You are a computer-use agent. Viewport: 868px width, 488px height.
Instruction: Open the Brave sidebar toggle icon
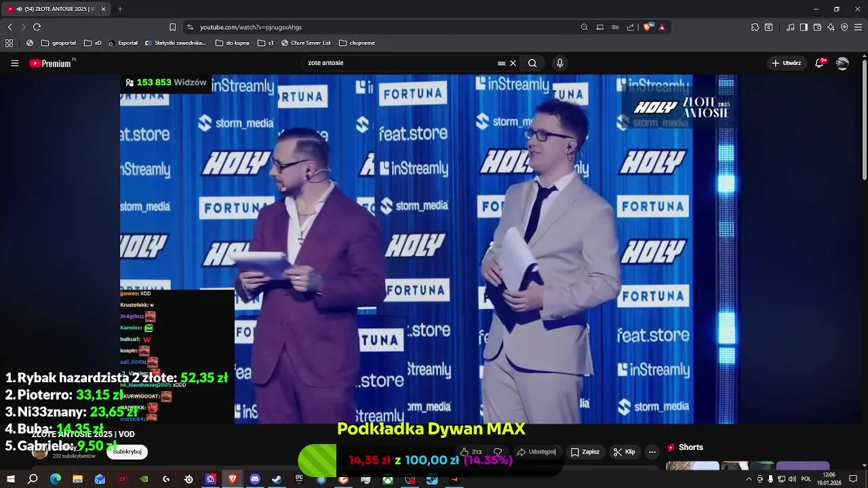pyautogui.click(x=804, y=27)
